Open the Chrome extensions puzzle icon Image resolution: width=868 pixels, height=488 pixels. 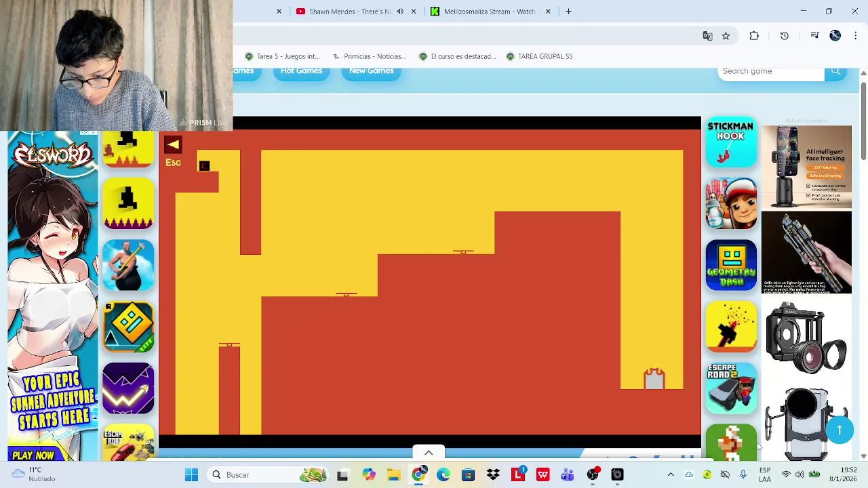click(754, 36)
